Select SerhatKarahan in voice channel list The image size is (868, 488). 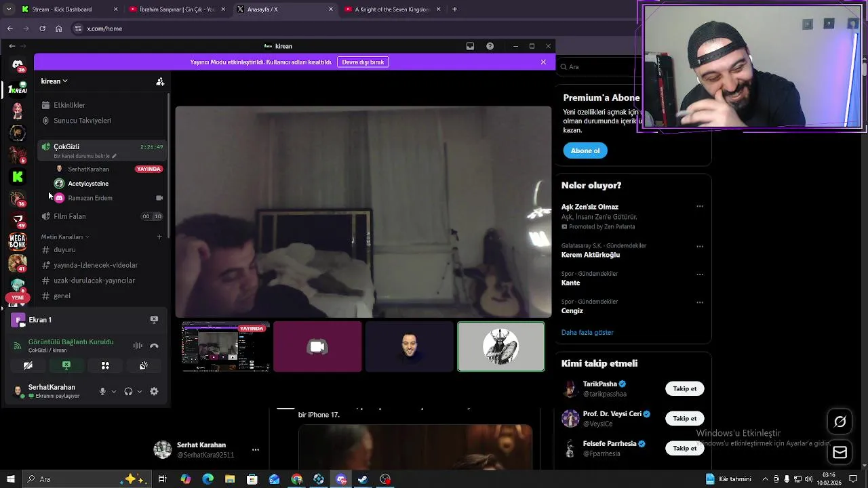pyautogui.click(x=88, y=169)
